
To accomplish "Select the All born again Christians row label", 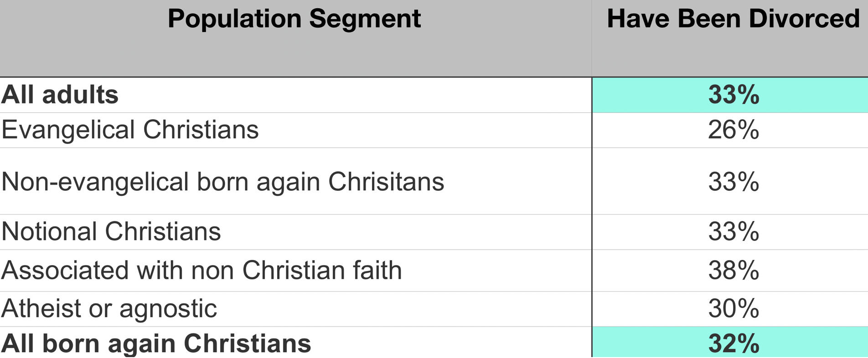I will pos(156,343).
